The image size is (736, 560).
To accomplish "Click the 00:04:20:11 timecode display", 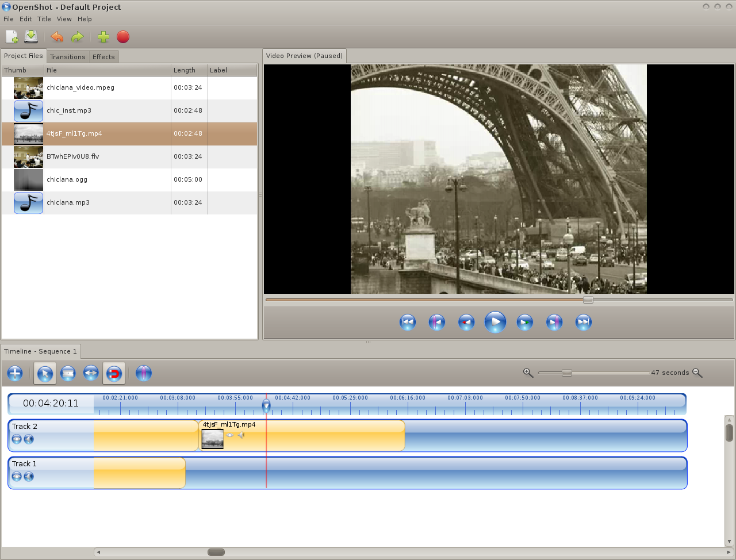I will [51, 403].
